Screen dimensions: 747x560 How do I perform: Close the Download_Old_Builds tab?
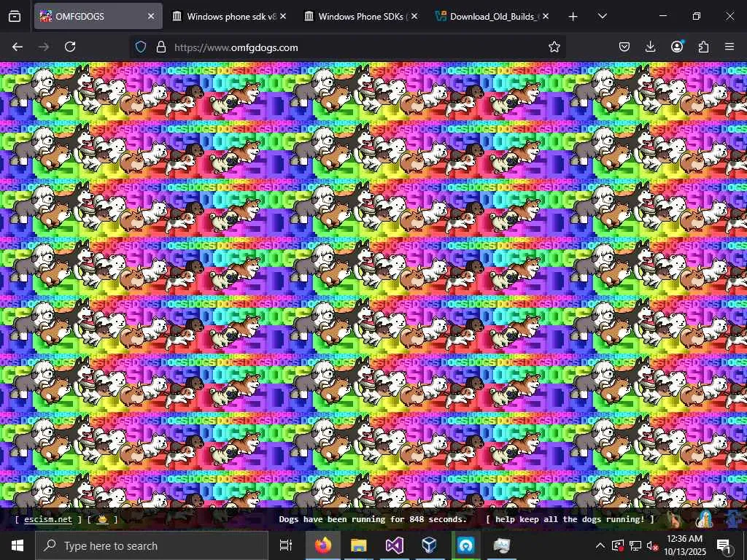tap(546, 16)
